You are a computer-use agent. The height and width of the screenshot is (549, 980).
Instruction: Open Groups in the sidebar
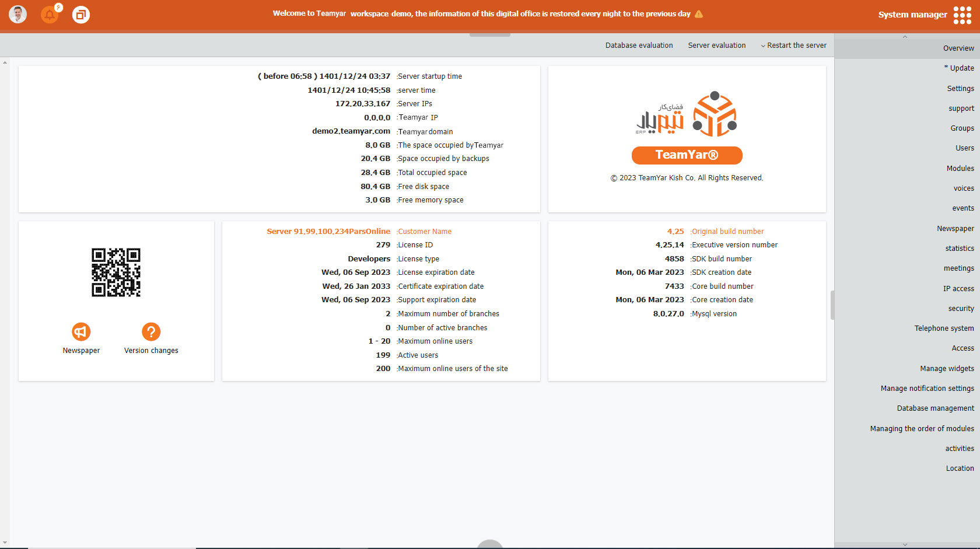click(963, 128)
